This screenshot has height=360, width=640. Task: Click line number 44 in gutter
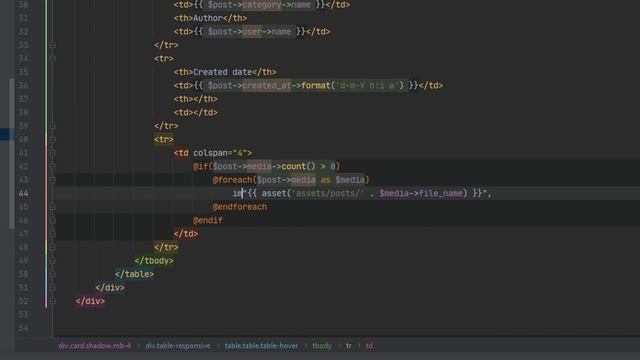(x=24, y=193)
